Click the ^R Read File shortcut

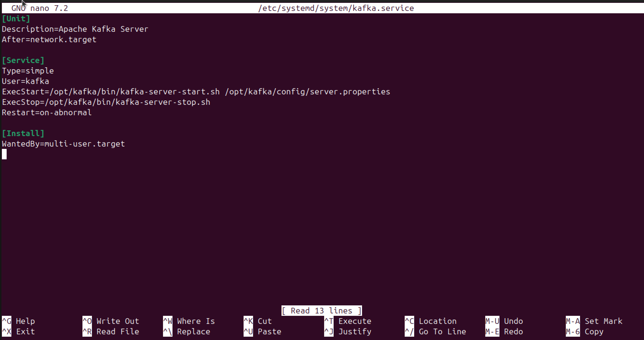click(111, 331)
